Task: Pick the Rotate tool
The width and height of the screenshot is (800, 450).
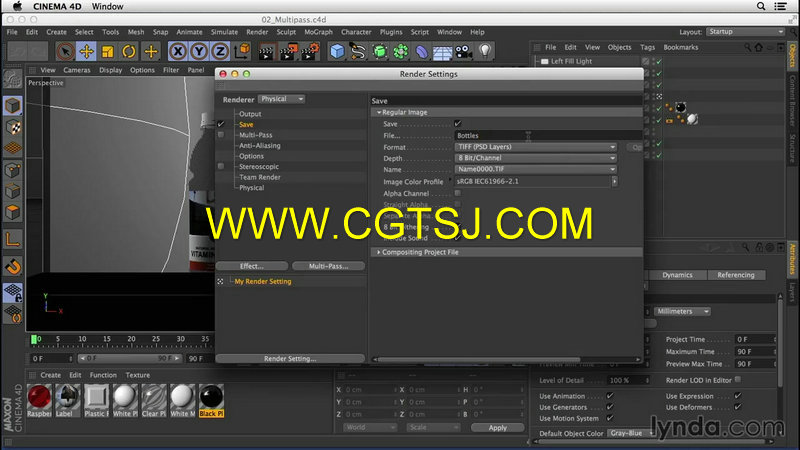Action: pyautogui.click(x=129, y=52)
